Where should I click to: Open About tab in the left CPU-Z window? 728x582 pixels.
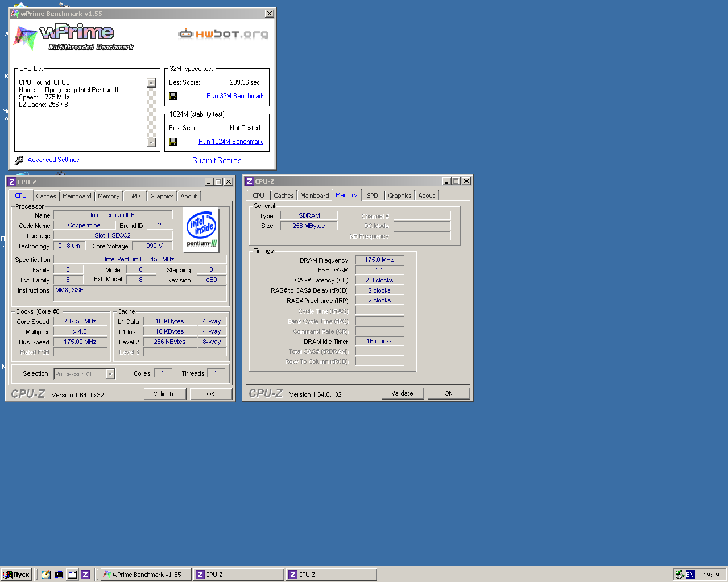point(189,196)
